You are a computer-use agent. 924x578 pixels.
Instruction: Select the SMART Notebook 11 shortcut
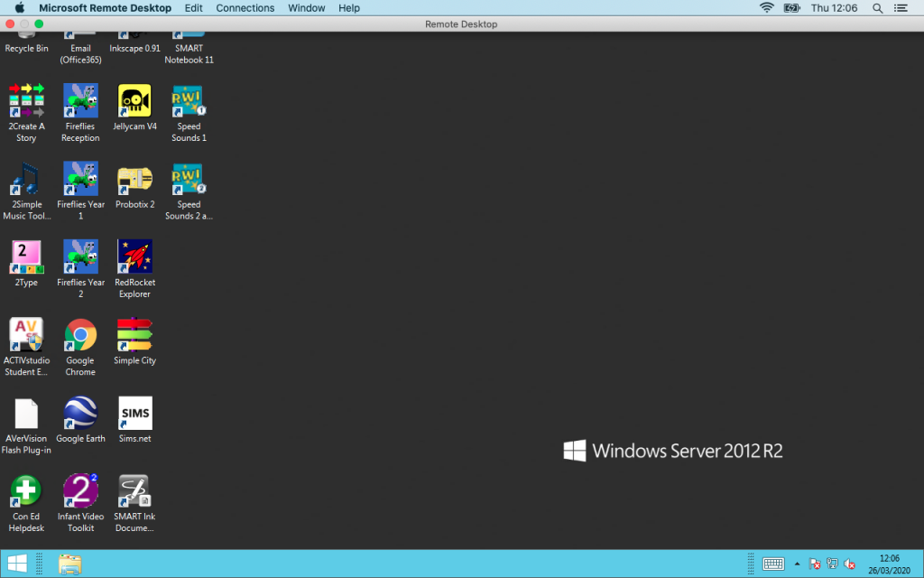coord(189,49)
